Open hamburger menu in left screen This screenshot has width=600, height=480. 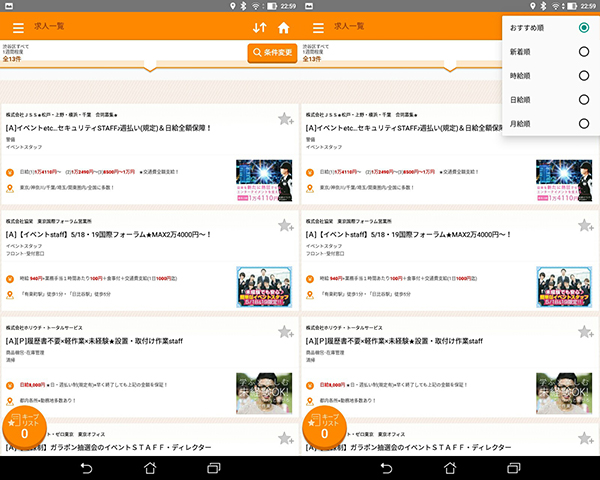[18, 28]
